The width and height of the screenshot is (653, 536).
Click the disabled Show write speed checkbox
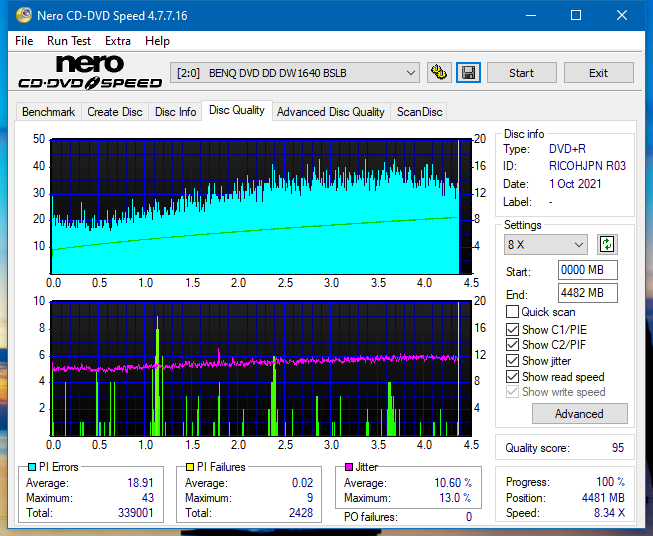coord(512,392)
